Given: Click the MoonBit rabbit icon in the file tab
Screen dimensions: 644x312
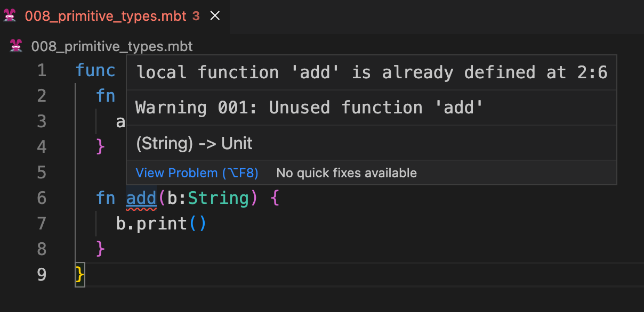Looking at the screenshot, I should coord(10,16).
